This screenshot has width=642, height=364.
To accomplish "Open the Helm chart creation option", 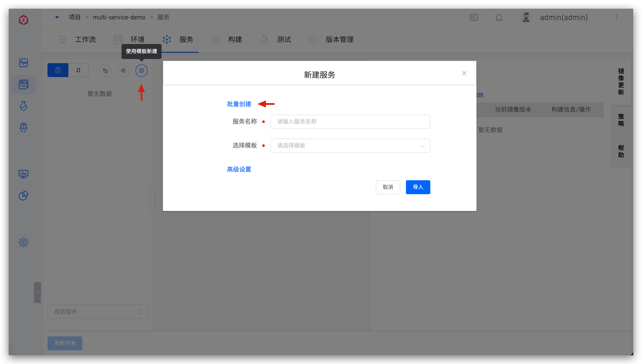I will (x=123, y=71).
